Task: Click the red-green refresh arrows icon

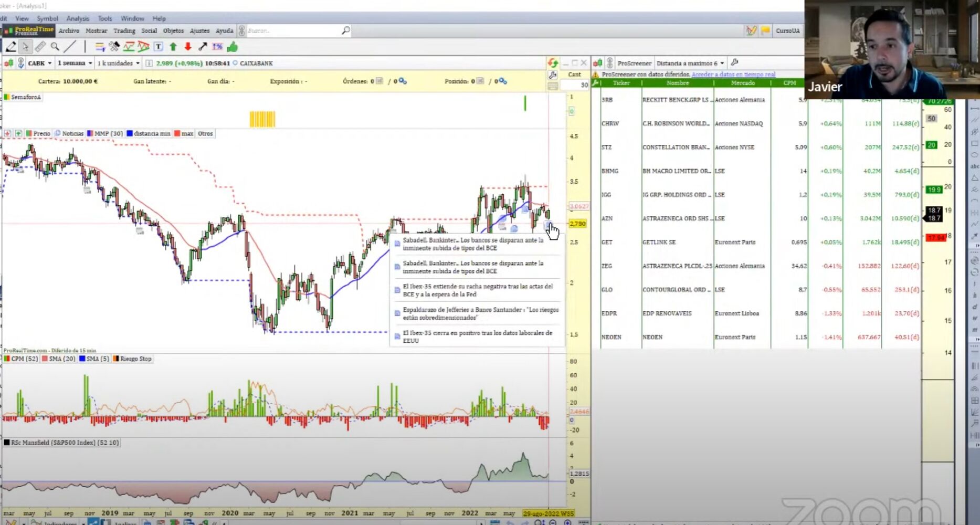Action: (553, 63)
